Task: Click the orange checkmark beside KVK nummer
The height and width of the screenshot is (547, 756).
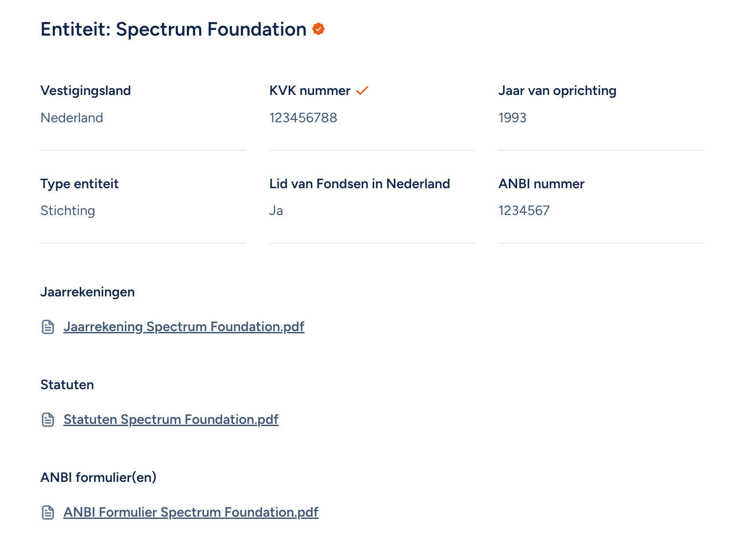Action: click(x=363, y=90)
